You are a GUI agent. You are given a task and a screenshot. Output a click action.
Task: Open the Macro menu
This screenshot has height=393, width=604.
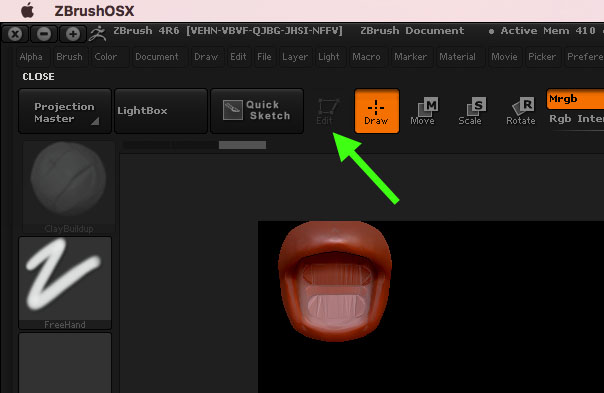(366, 57)
